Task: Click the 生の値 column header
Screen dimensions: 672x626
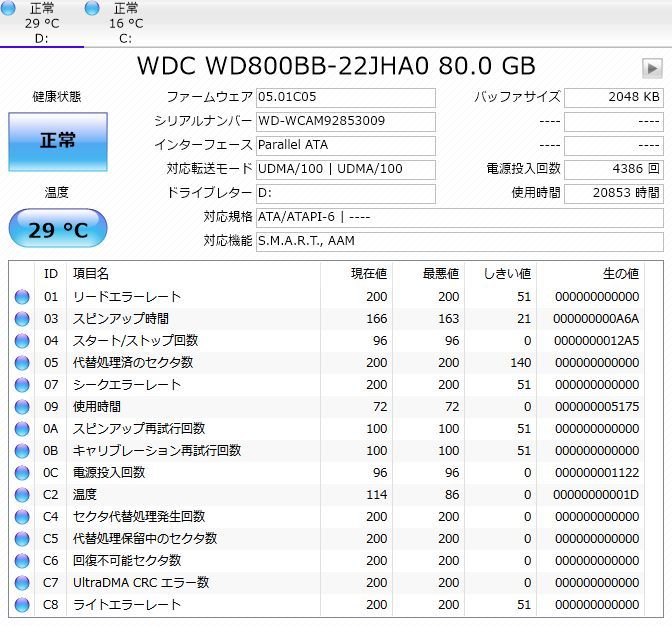Action: [620, 273]
